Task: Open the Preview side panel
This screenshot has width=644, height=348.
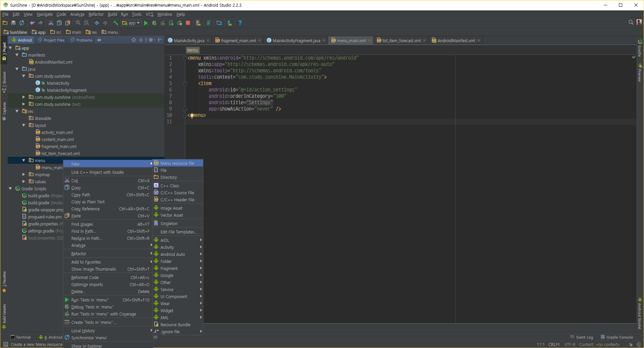Action: click(x=640, y=73)
